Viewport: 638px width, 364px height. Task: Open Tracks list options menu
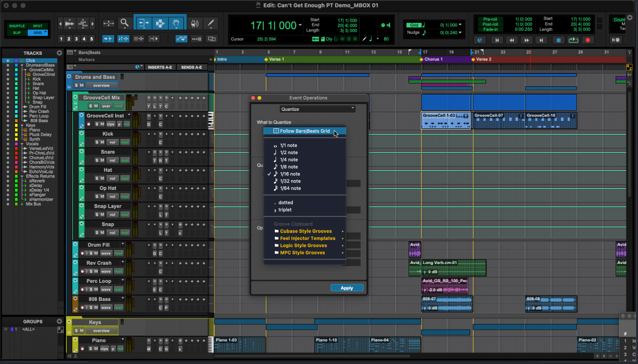59,53
